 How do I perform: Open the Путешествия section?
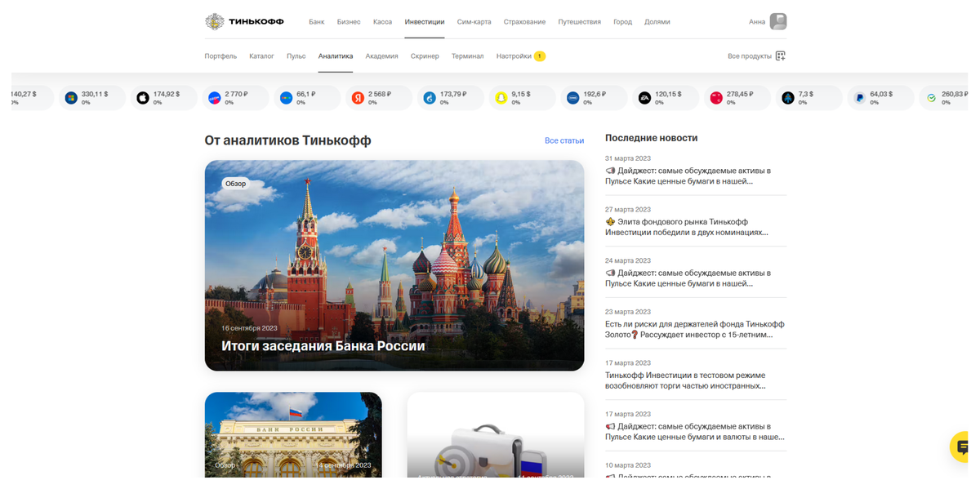[579, 22]
